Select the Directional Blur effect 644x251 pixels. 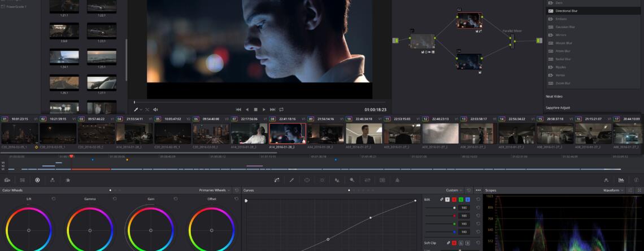click(x=594, y=11)
